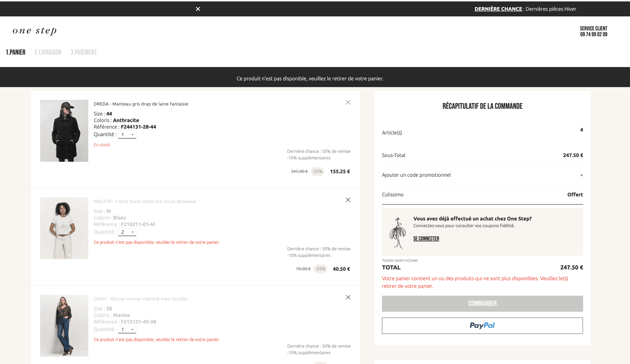630x364 pixels.
Task: Open CINDY blouse quantity dropdown
Action: pos(127,329)
